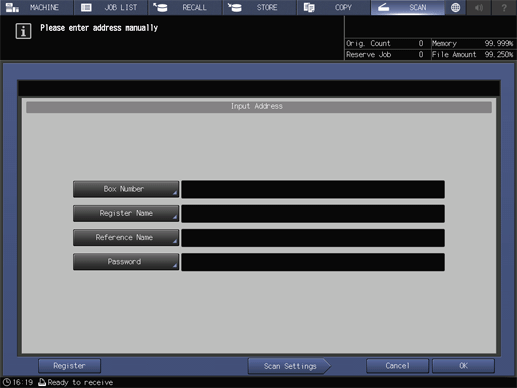Cancel the address input
This screenshot has height=388, width=517.
[x=397, y=366]
